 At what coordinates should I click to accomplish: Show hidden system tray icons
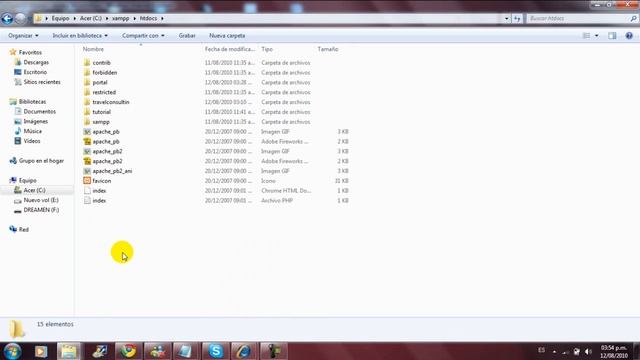(554, 351)
